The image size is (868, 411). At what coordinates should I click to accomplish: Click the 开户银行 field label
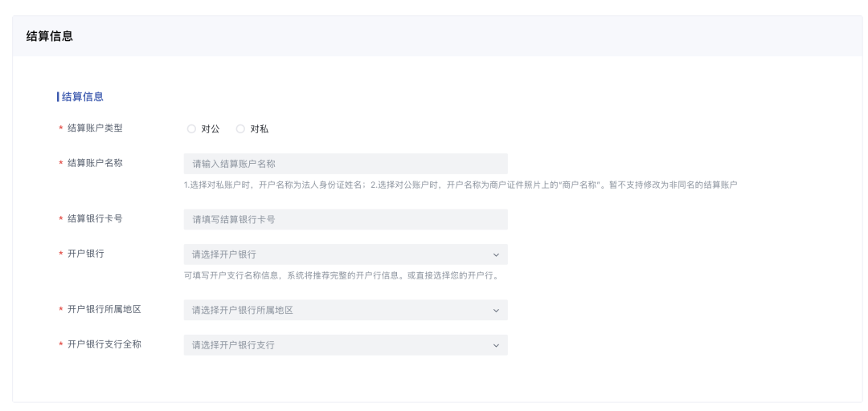point(86,254)
